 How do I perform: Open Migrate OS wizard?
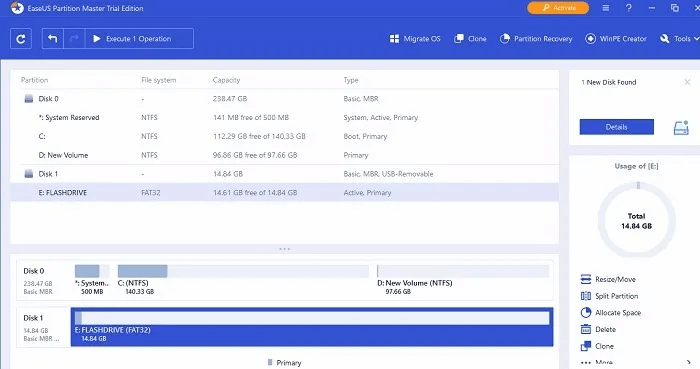click(x=415, y=39)
